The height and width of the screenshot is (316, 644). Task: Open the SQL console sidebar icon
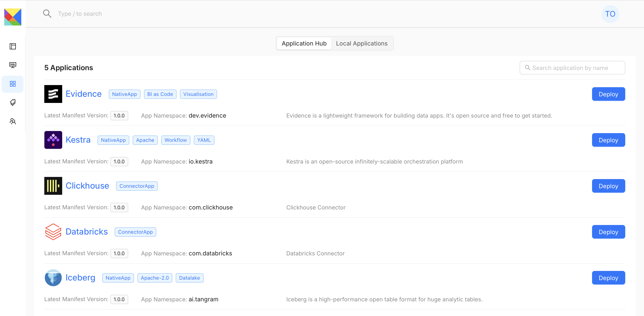coord(13,65)
